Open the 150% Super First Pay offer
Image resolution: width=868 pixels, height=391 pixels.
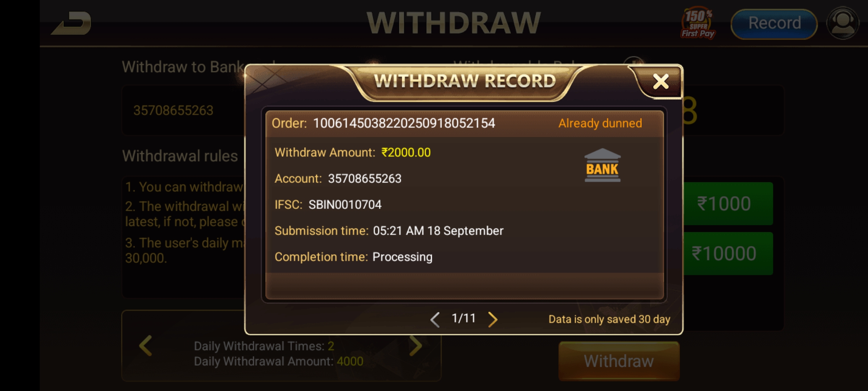698,23
